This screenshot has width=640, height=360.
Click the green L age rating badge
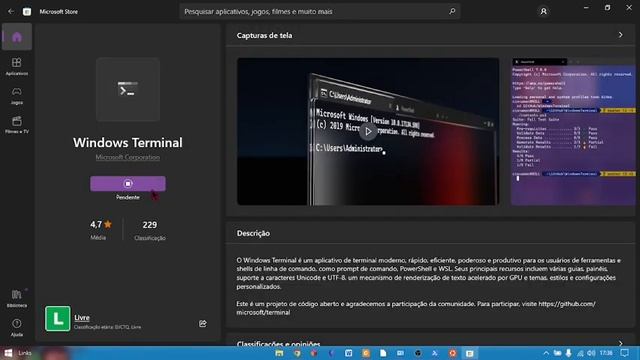coord(58,318)
